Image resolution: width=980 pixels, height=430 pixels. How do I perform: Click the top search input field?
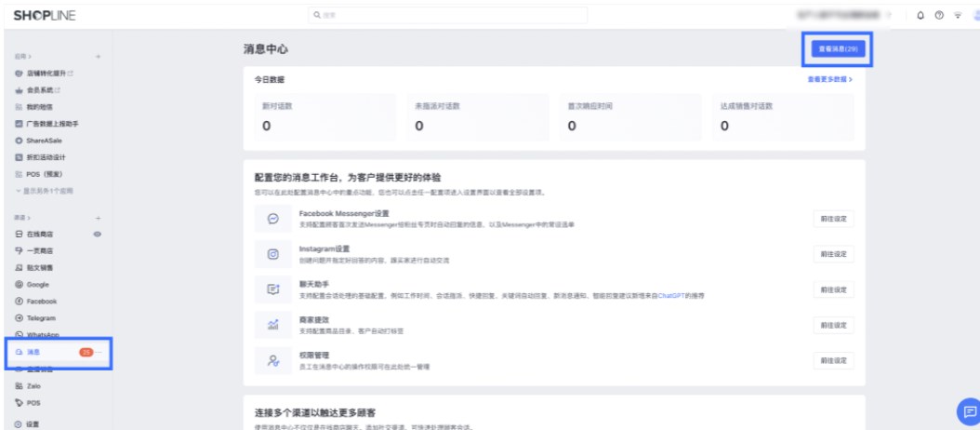[x=447, y=15]
